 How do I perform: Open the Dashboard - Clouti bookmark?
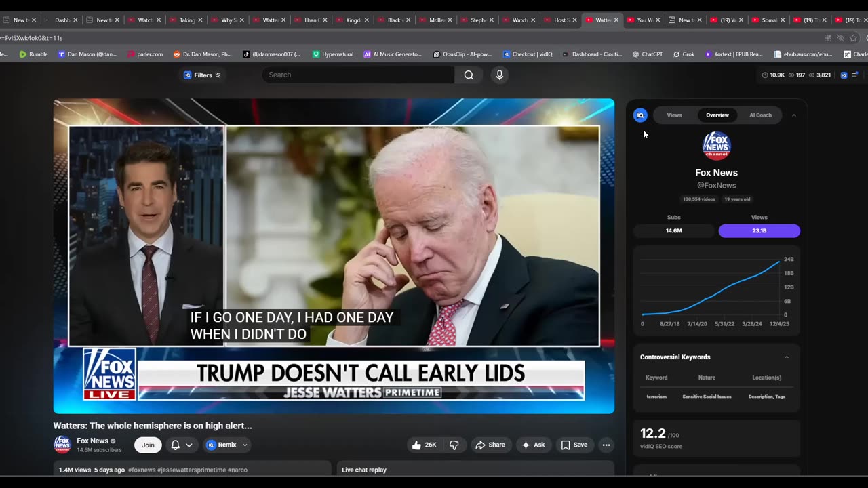click(x=592, y=54)
